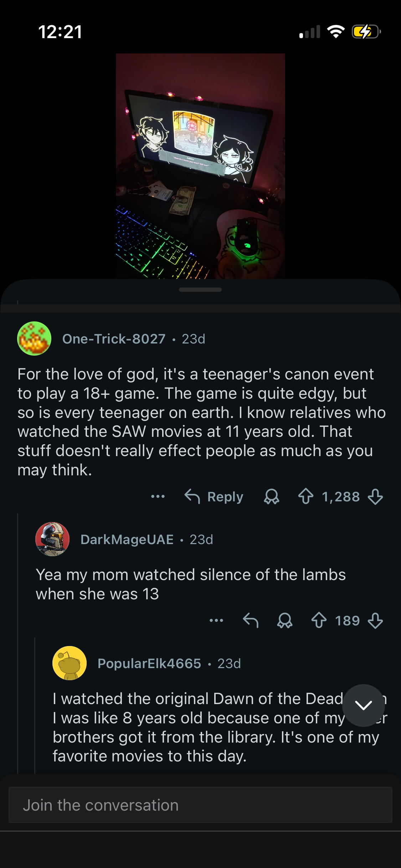Tap DarkMageUAE's helmet avatar
The width and height of the screenshot is (401, 868).
coord(52,539)
